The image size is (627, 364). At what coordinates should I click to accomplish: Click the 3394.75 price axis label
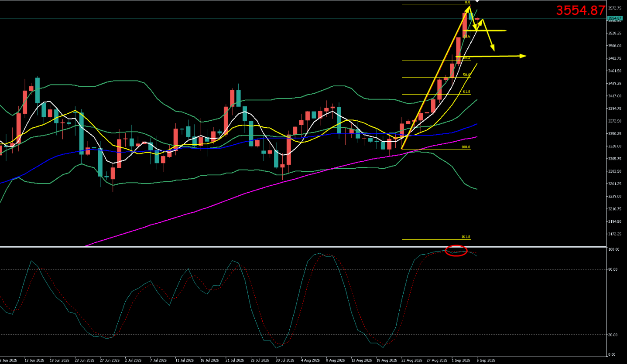click(616, 109)
